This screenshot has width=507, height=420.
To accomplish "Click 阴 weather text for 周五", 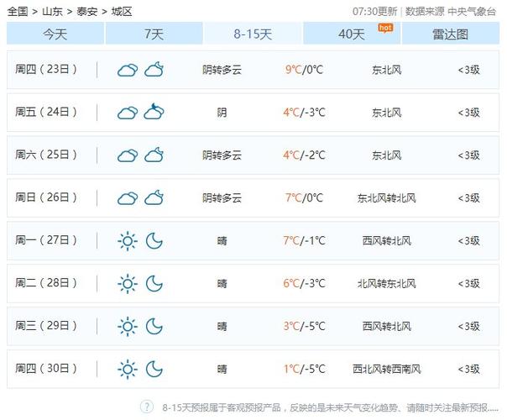I will pyautogui.click(x=222, y=113).
